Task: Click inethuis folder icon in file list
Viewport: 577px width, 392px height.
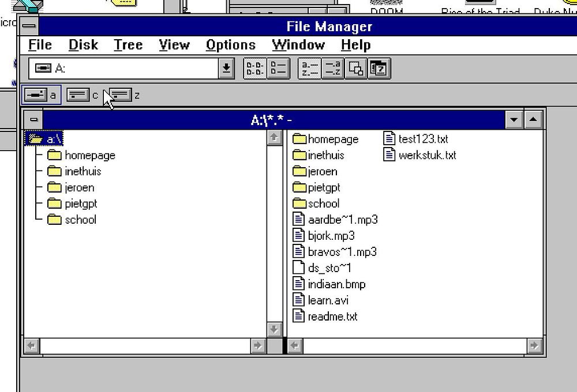Action: point(299,155)
